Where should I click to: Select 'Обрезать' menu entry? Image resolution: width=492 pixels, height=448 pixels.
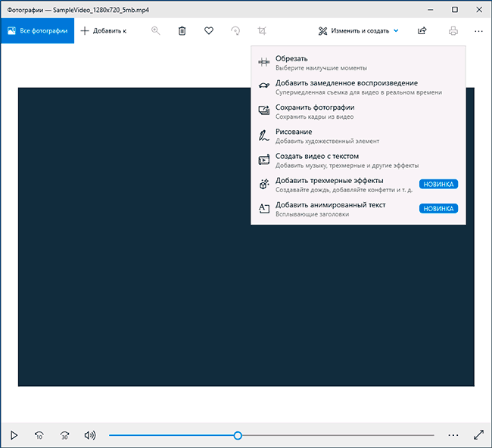(x=358, y=63)
